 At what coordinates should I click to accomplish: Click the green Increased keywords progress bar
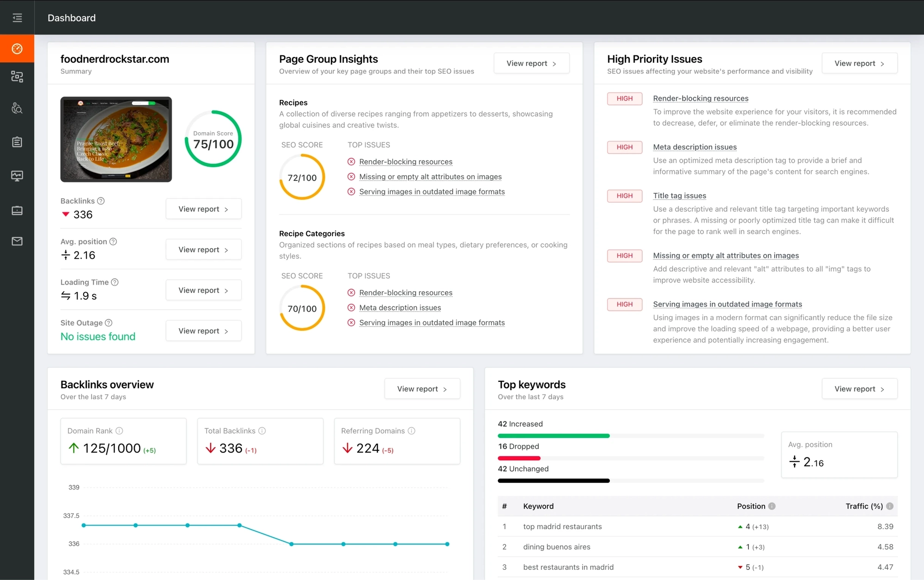click(x=553, y=435)
